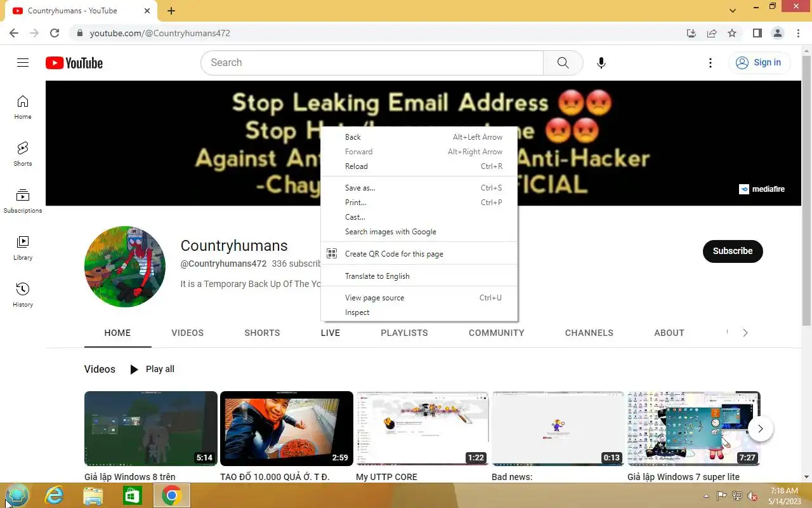Open the Chrome three-dot menu
This screenshot has width=812, height=508.
point(797,33)
